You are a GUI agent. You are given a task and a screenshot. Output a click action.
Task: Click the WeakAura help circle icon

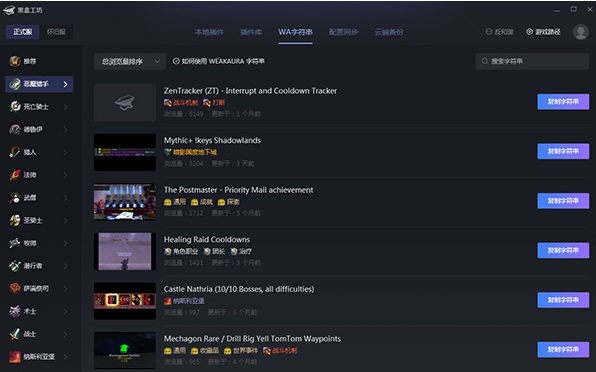coord(176,61)
